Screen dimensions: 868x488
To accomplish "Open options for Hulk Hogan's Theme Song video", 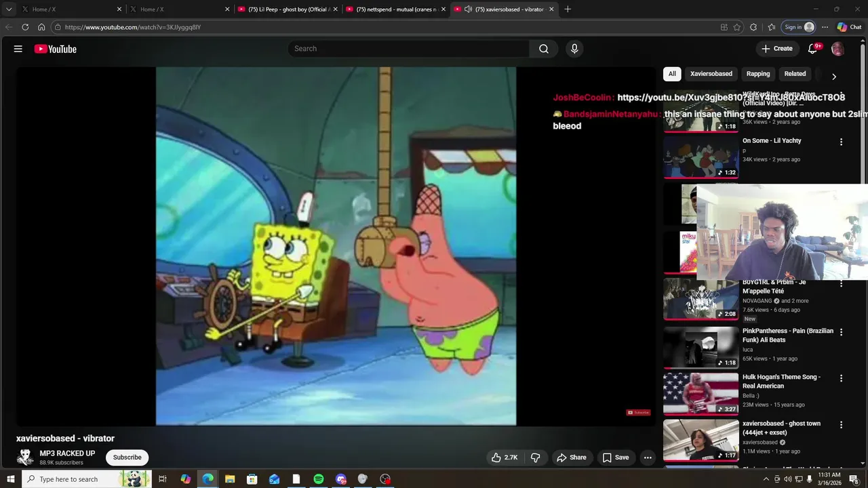I will [x=841, y=378].
